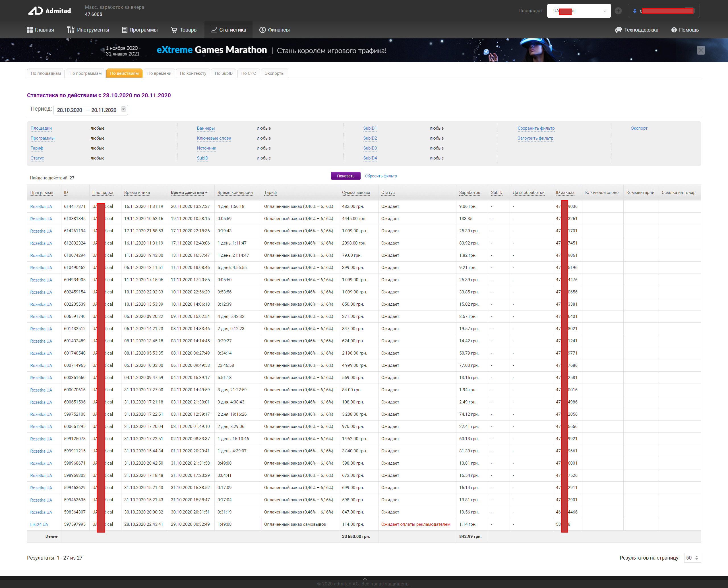
Task: Click Сбросить фильтр link
Action: [x=381, y=176]
